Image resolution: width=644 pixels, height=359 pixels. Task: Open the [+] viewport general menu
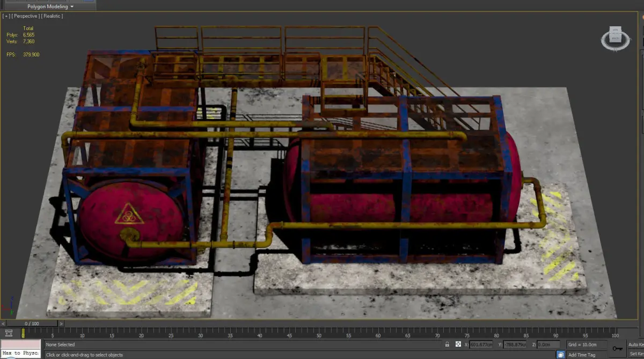(x=6, y=16)
